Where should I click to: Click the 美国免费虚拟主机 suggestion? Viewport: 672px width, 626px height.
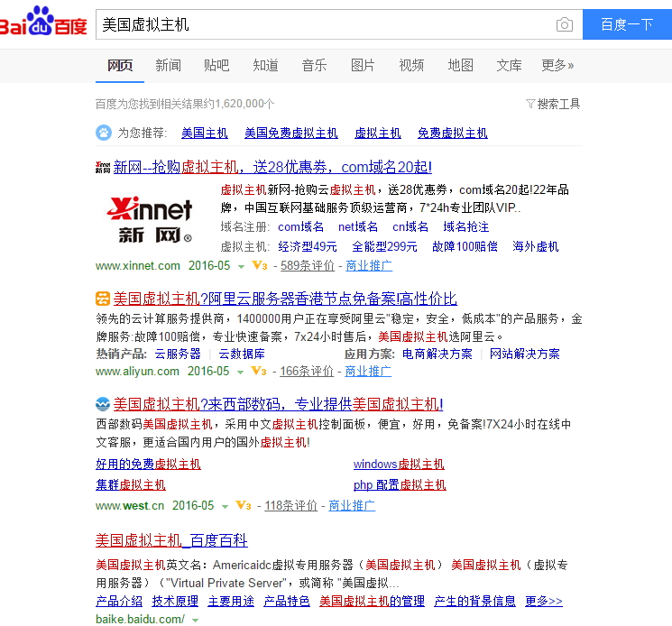[x=290, y=133]
